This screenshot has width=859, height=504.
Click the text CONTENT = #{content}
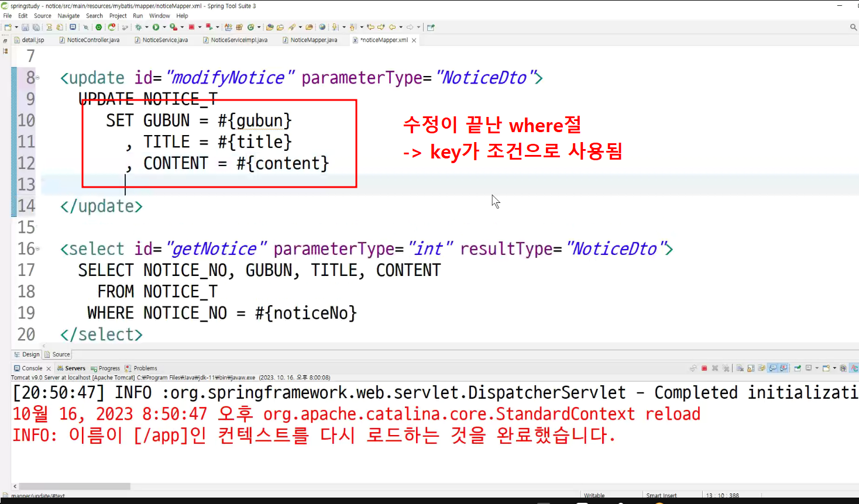(236, 163)
